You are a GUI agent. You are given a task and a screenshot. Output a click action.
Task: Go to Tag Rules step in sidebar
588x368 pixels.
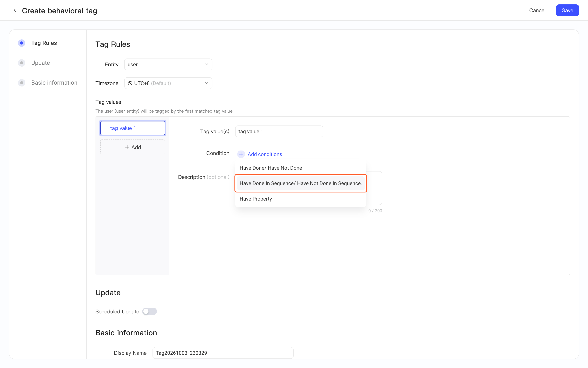pos(44,43)
